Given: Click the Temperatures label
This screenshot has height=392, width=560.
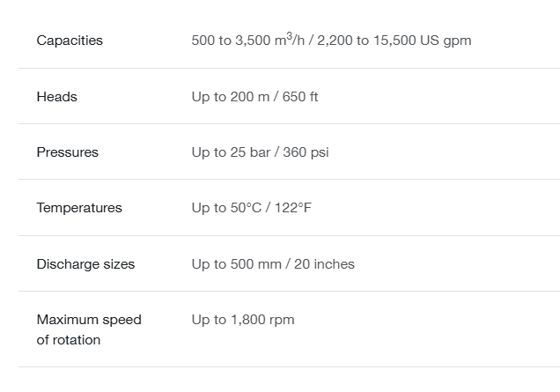Looking at the screenshot, I should (x=79, y=208).
